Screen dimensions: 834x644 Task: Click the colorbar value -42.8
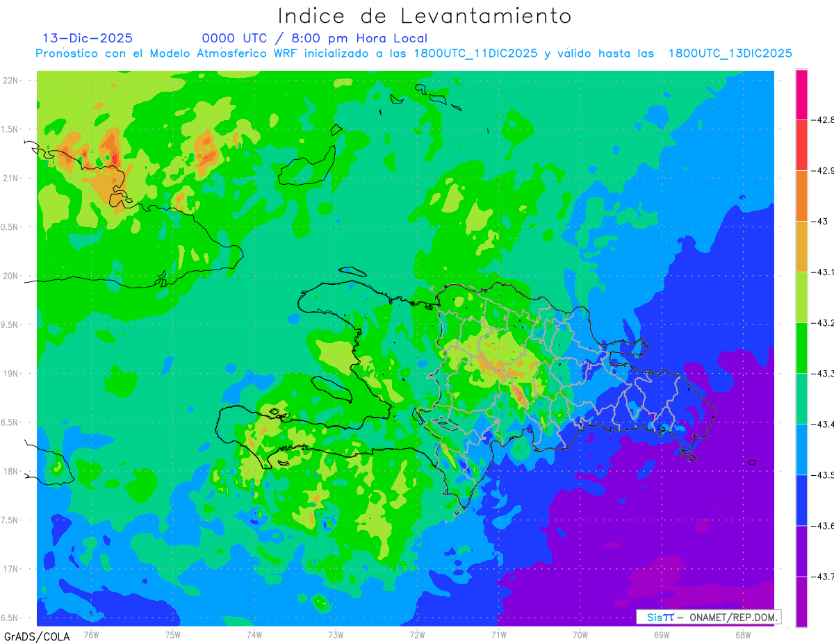[823, 119]
